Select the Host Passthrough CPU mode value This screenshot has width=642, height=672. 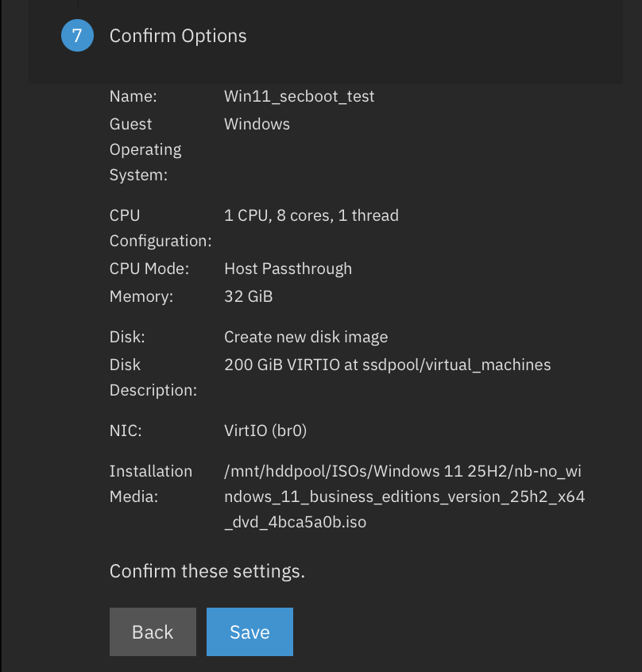click(288, 268)
